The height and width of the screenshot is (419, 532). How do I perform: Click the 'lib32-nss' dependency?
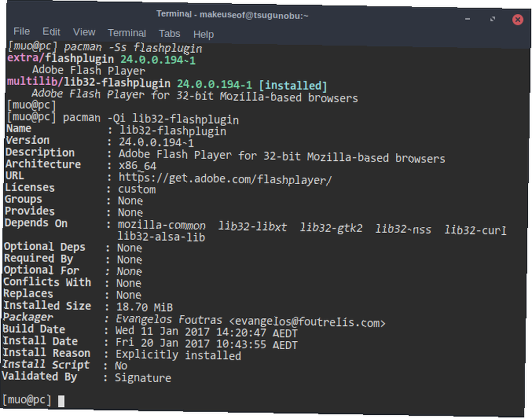pyautogui.click(x=403, y=229)
